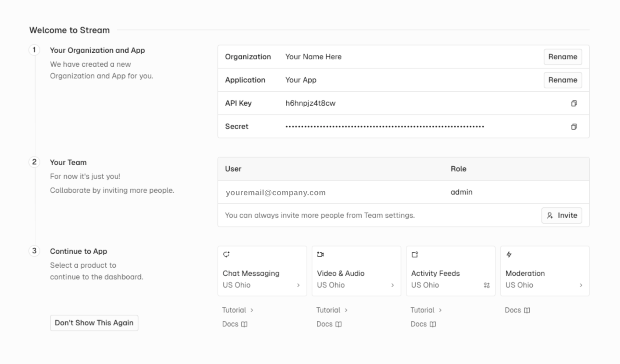Viewport: 620px width, 364px height.
Task: Click the Your Team step heading
Action: (x=68, y=163)
